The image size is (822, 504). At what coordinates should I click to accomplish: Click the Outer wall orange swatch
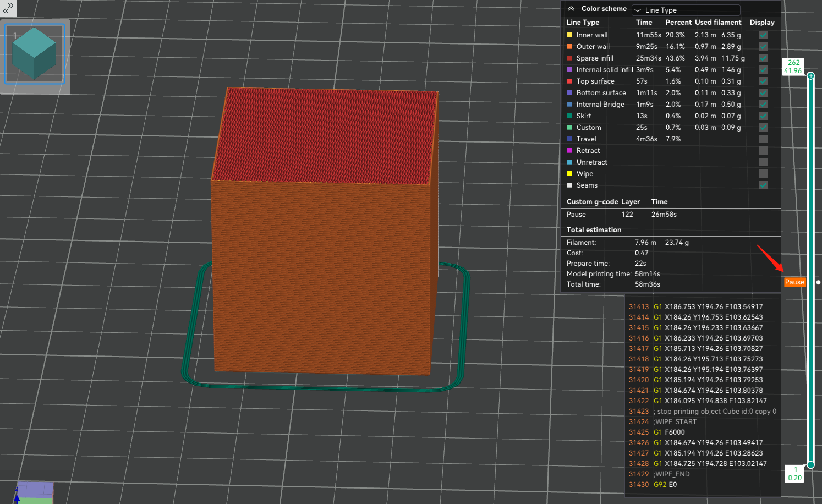570,47
